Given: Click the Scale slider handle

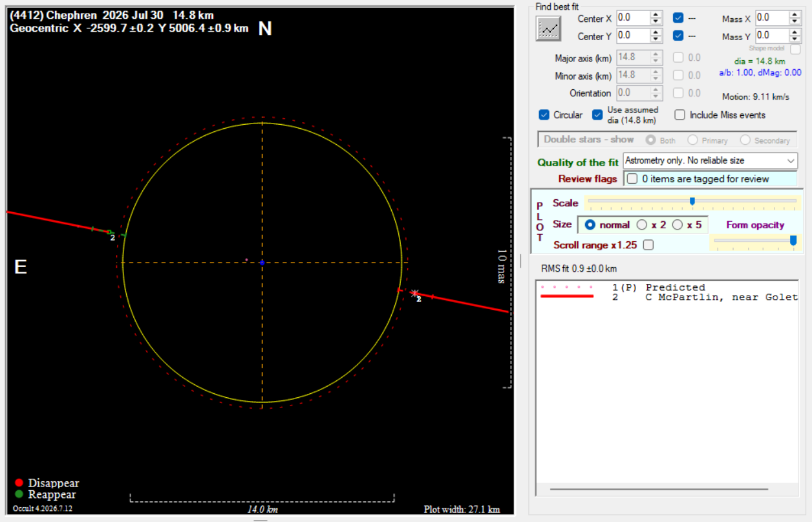Looking at the screenshot, I should (x=692, y=202).
